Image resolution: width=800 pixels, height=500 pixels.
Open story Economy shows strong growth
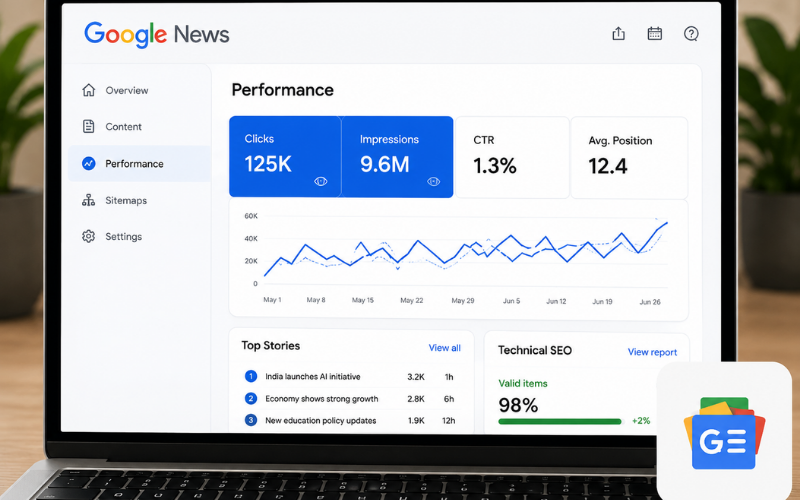(322, 398)
